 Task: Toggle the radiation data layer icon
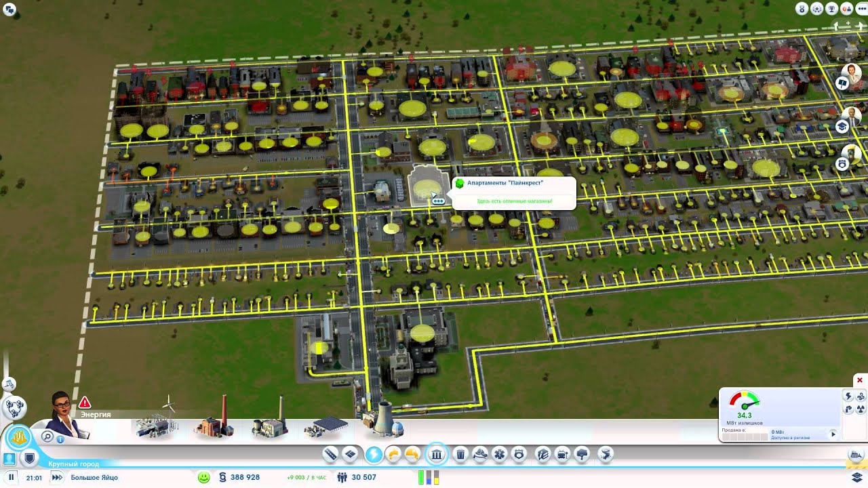point(861,409)
